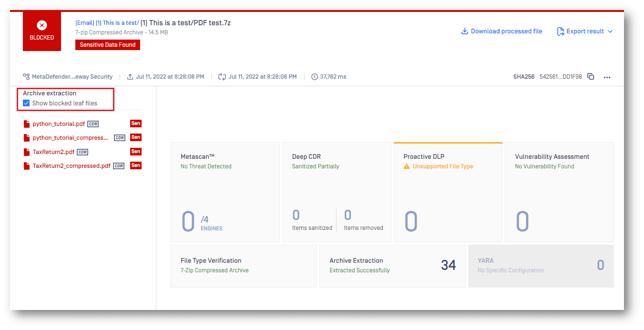644x330 pixels.
Task: Click the SHA256 hash value 542561...DD1F98
Action: click(561, 77)
